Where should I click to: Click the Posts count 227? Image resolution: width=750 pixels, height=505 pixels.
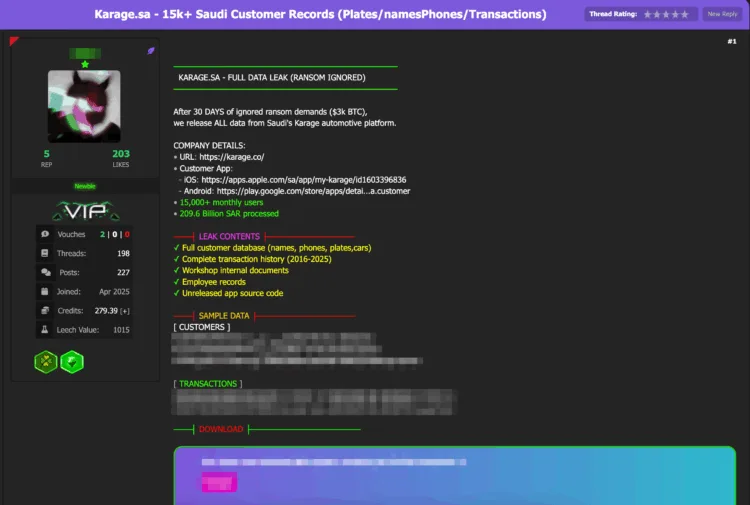(x=123, y=273)
